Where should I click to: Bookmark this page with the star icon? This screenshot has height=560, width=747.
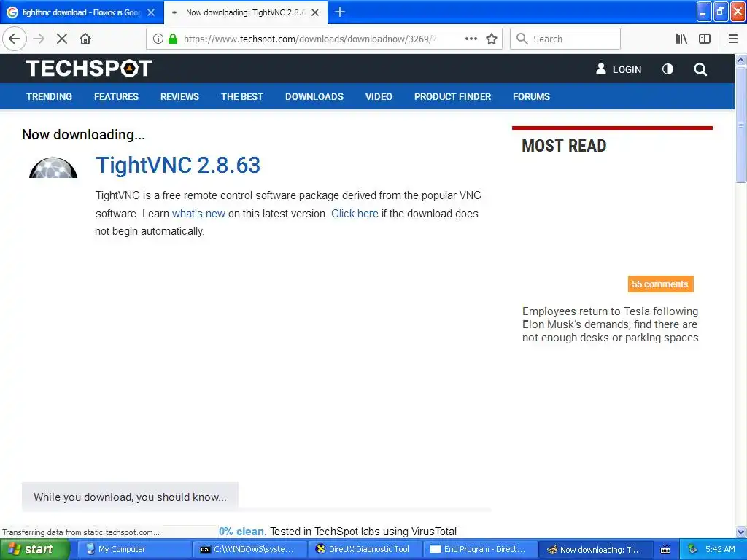[492, 39]
